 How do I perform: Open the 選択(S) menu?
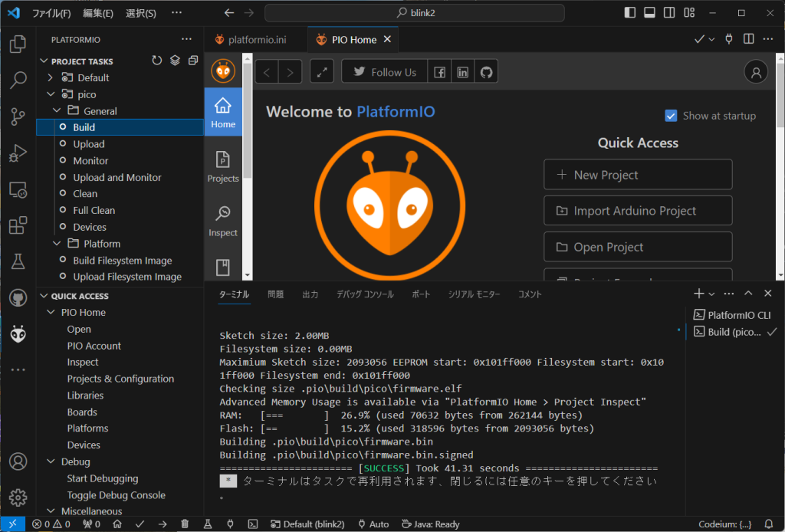click(141, 13)
